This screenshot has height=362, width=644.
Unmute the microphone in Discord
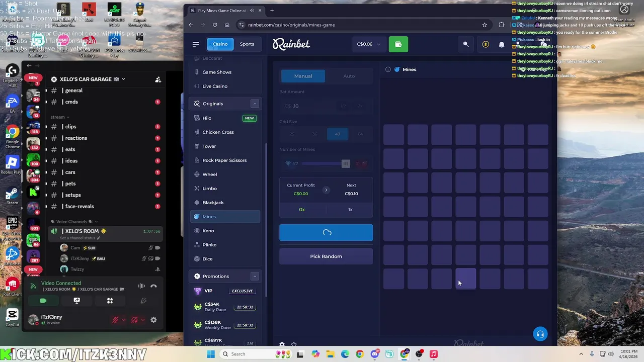pyautogui.click(x=116, y=320)
